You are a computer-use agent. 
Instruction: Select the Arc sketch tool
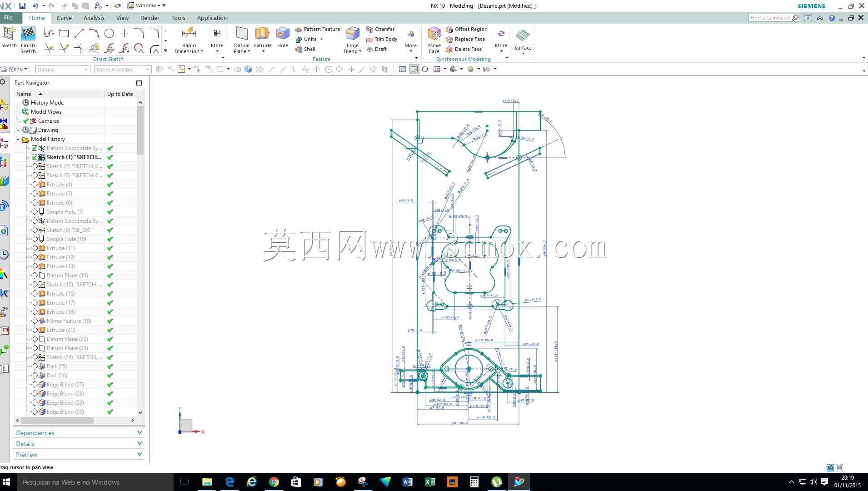click(x=94, y=33)
